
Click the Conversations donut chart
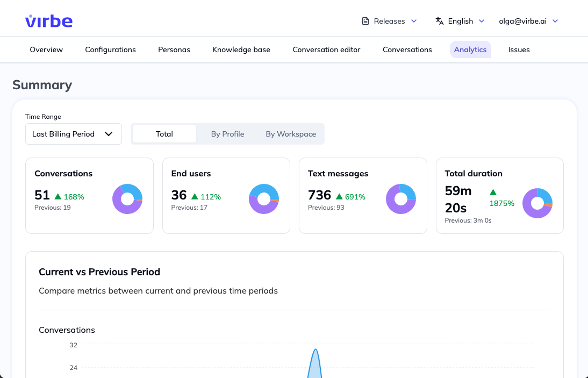pos(127,199)
